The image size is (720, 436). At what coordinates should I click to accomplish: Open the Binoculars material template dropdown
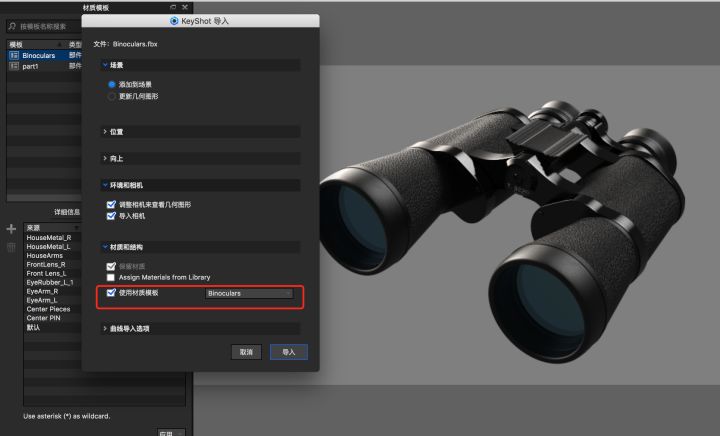[249, 293]
